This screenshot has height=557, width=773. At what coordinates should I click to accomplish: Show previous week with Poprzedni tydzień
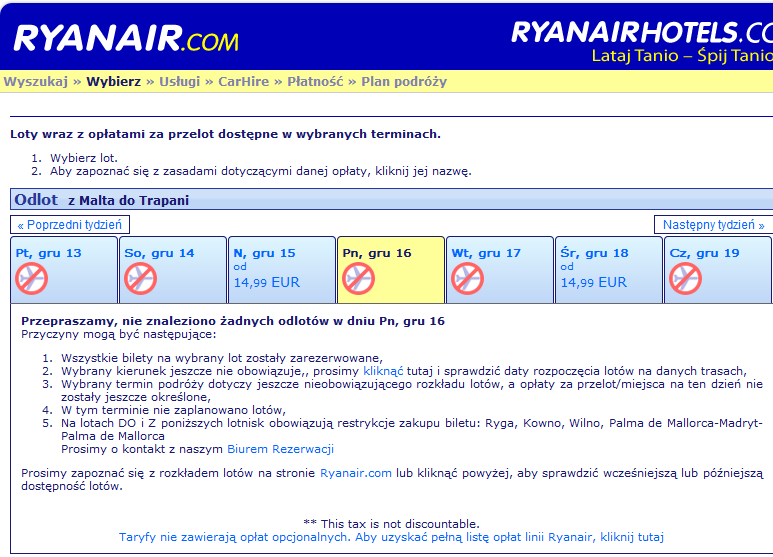70,225
